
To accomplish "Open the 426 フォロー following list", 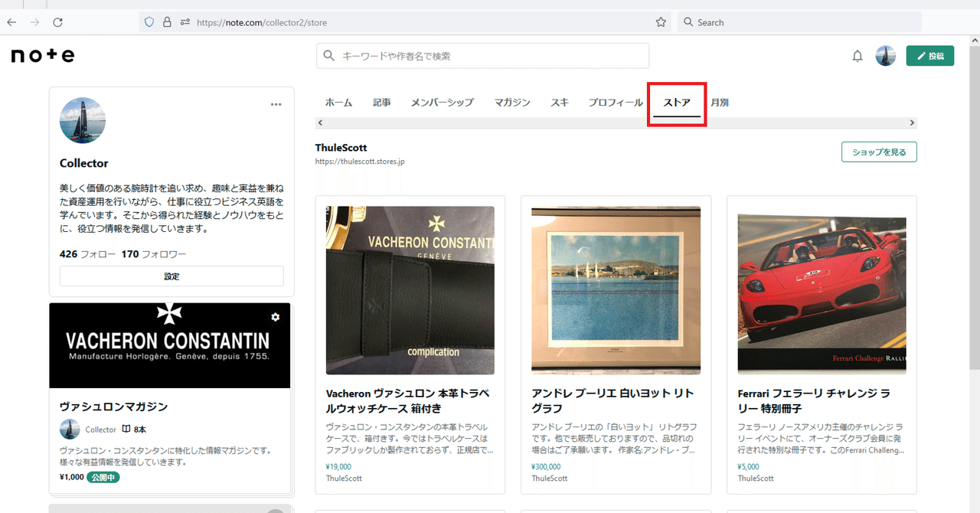I will 87,254.
